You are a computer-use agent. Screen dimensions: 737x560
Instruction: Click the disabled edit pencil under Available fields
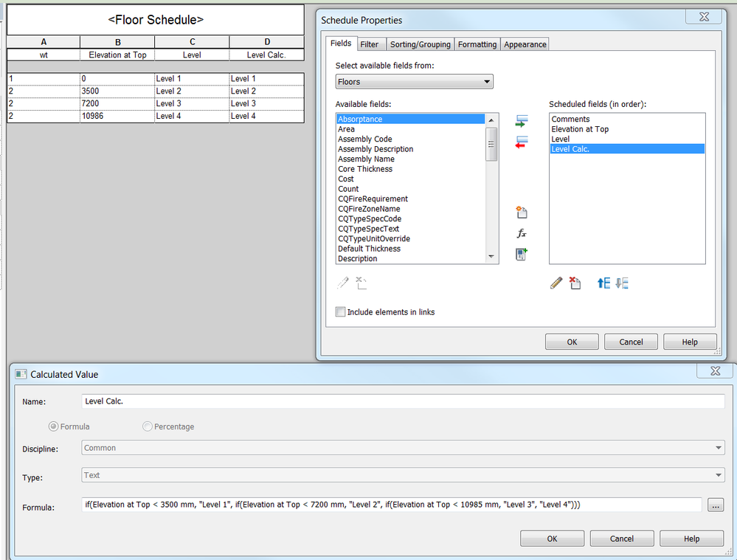(343, 283)
